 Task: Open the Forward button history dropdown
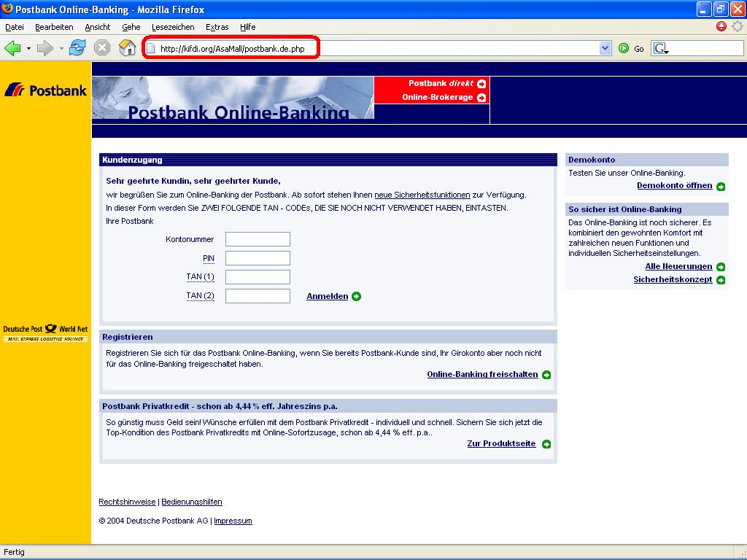pyautogui.click(x=61, y=48)
